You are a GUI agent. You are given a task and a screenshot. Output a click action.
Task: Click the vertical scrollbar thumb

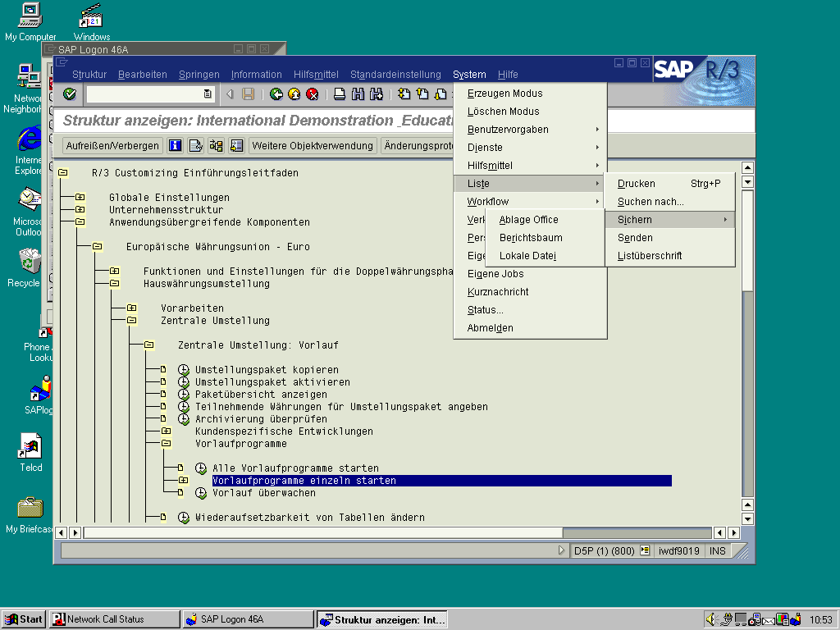pos(747,240)
